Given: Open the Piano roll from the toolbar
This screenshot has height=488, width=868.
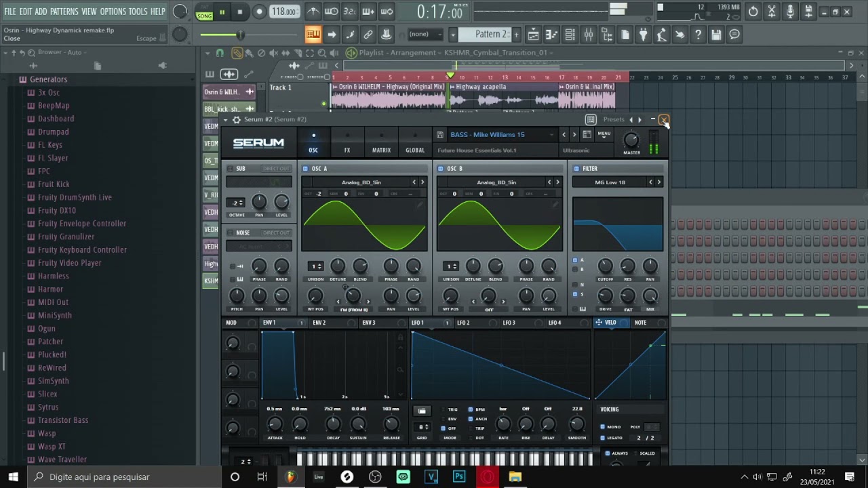Looking at the screenshot, I should (552, 35).
